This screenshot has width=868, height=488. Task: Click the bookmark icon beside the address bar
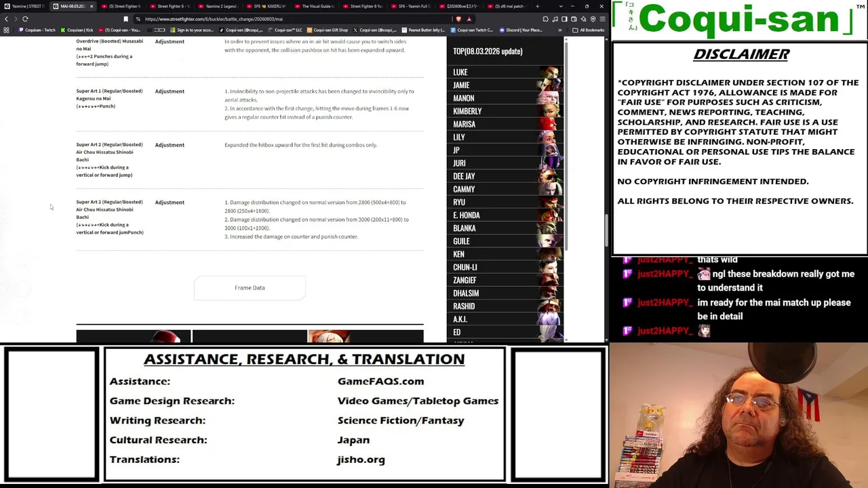pos(125,19)
